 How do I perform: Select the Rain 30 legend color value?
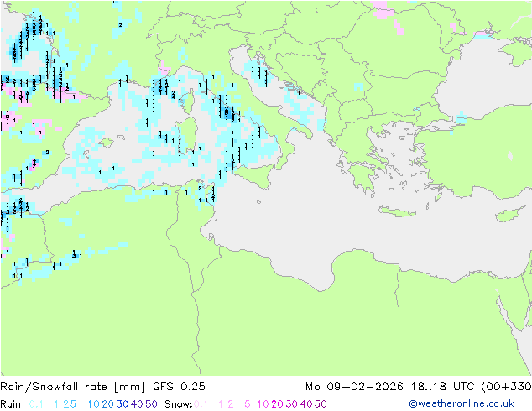coord(123,404)
